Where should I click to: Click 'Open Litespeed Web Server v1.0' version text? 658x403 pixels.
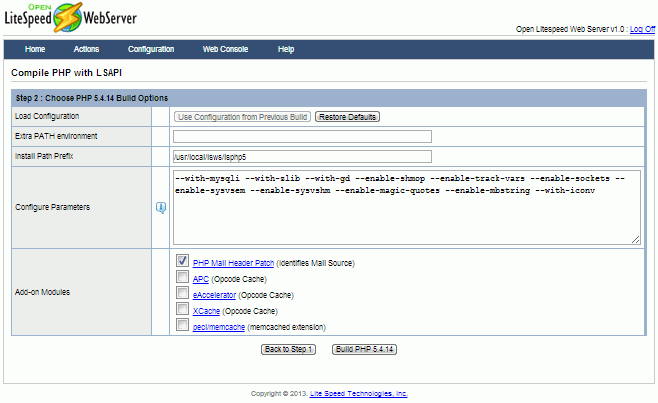[x=570, y=29]
